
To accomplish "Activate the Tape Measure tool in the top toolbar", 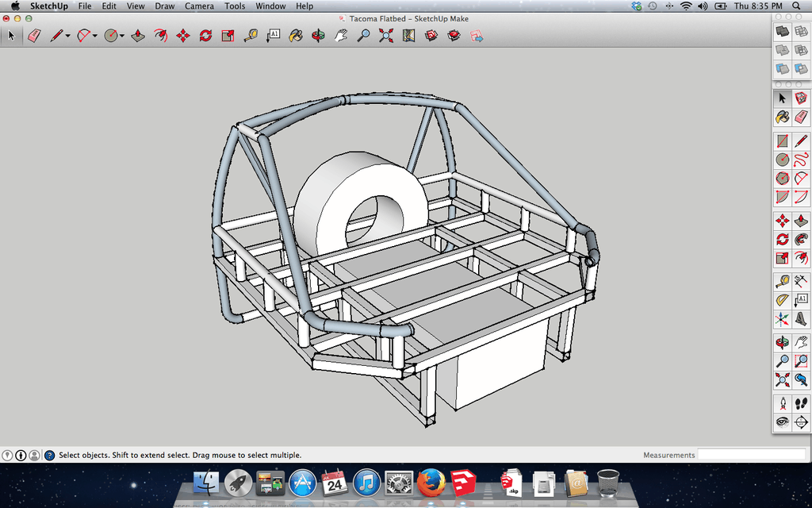I will click(x=251, y=36).
